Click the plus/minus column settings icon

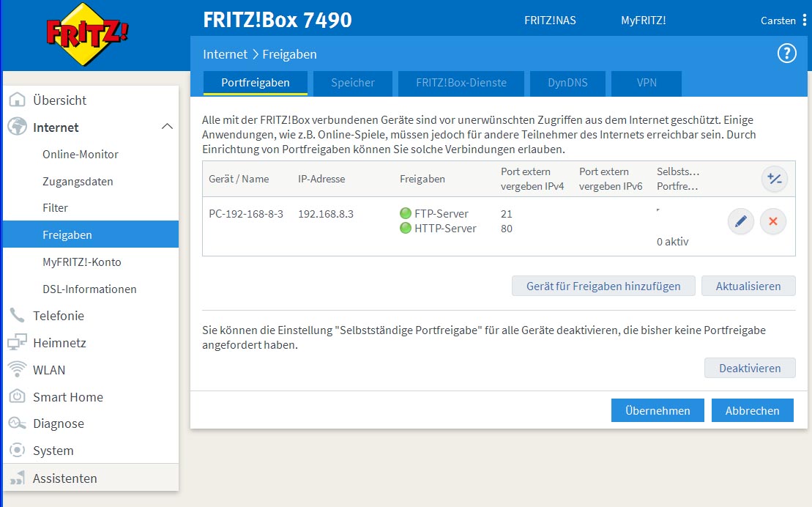tap(775, 180)
